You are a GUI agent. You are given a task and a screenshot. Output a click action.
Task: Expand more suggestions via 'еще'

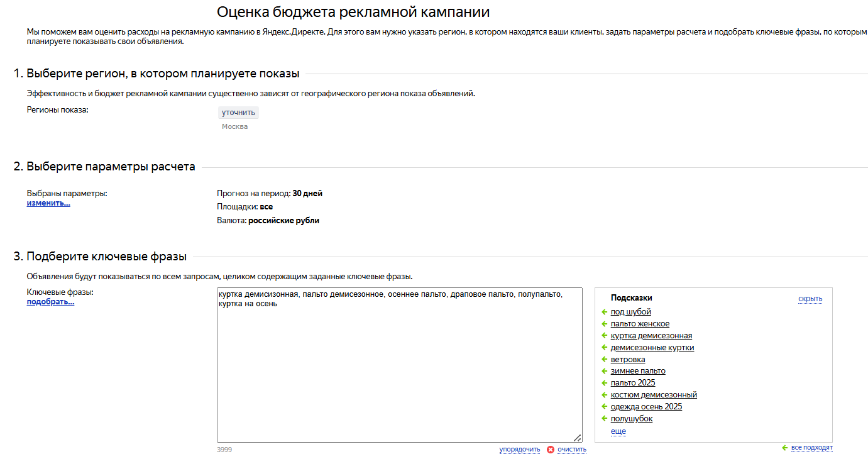[x=618, y=431]
